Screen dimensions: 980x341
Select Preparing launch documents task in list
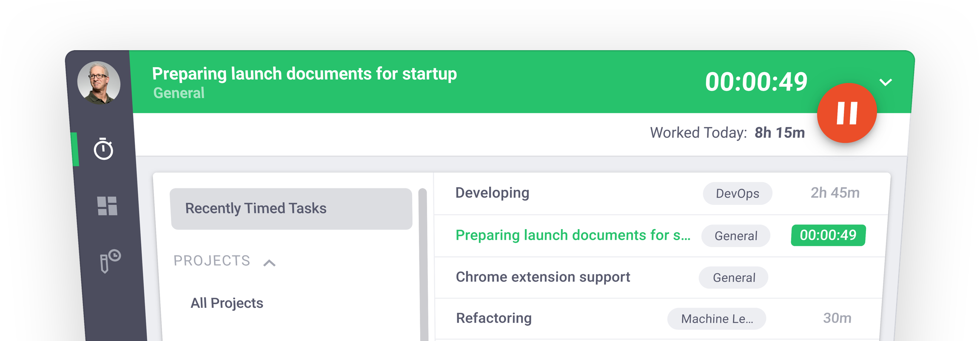(x=573, y=235)
